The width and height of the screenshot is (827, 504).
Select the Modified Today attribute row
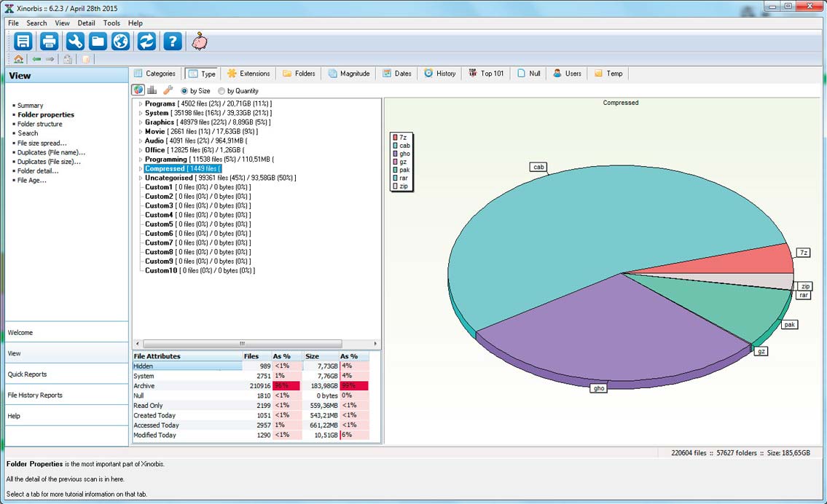click(x=251, y=435)
